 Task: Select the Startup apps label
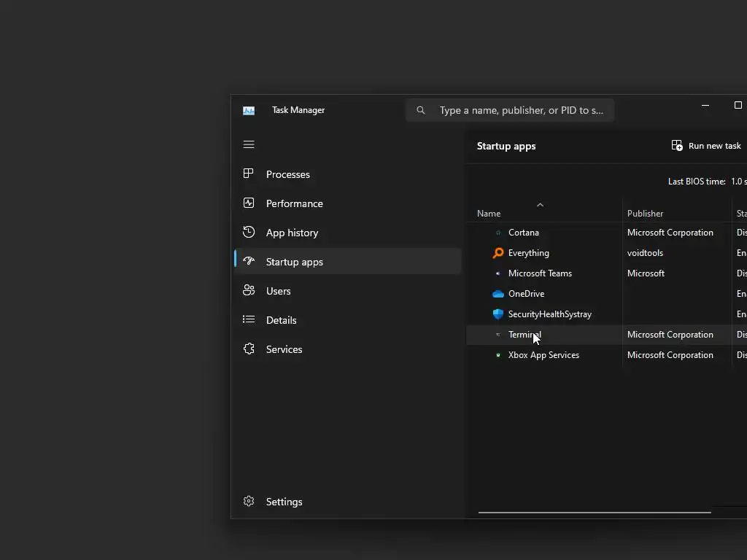[295, 262]
